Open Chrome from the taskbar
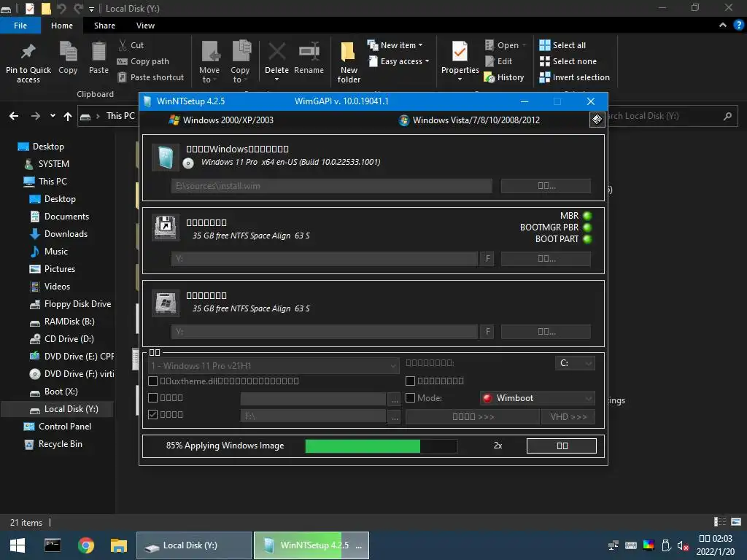Screen dimensions: 747x560 (86, 545)
